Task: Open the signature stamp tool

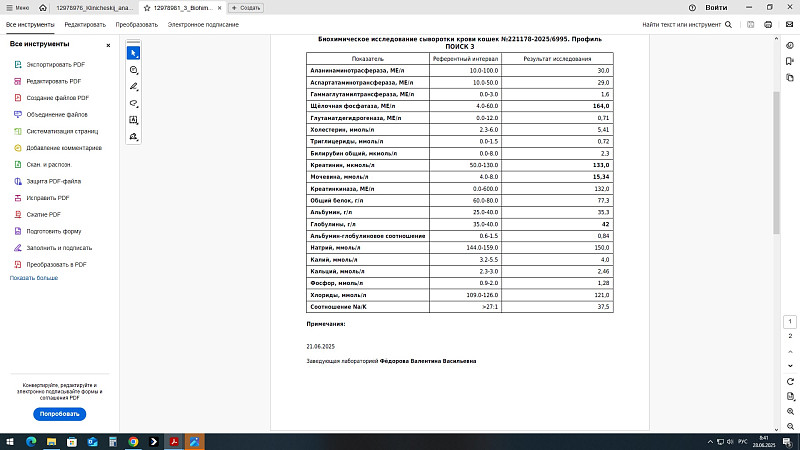Action: (x=133, y=137)
